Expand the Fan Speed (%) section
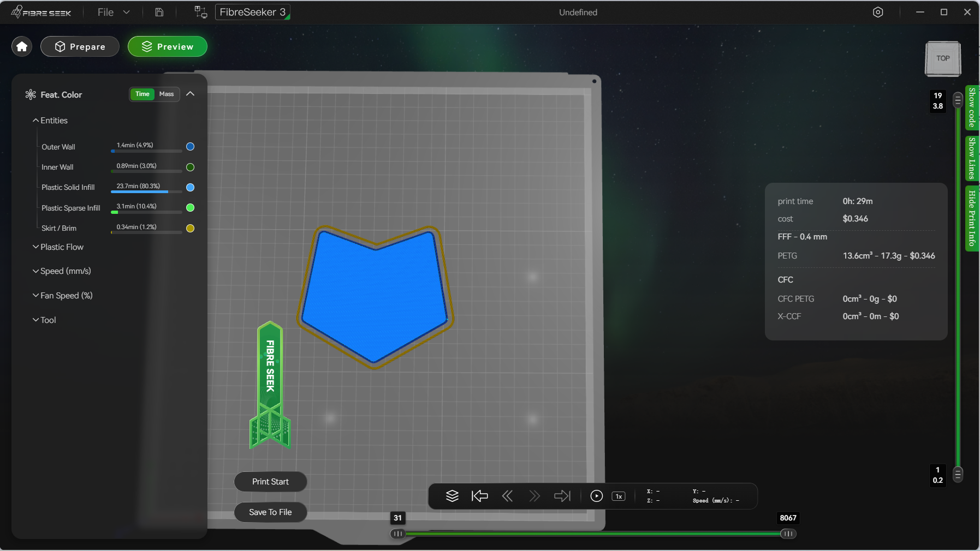The image size is (980, 551). (62, 296)
